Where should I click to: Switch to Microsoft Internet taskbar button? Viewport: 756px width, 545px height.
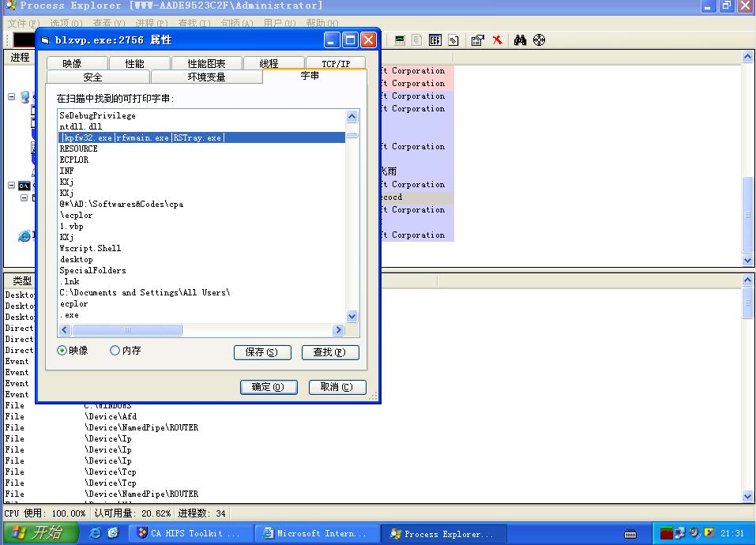pyautogui.click(x=317, y=533)
